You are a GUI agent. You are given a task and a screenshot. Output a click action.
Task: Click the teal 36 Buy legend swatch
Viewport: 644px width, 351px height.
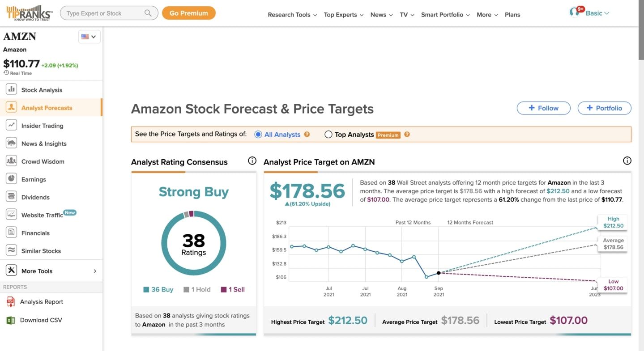coord(146,290)
